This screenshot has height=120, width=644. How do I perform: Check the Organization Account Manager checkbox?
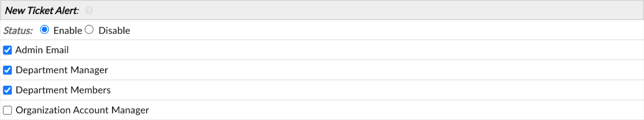[x=7, y=110]
